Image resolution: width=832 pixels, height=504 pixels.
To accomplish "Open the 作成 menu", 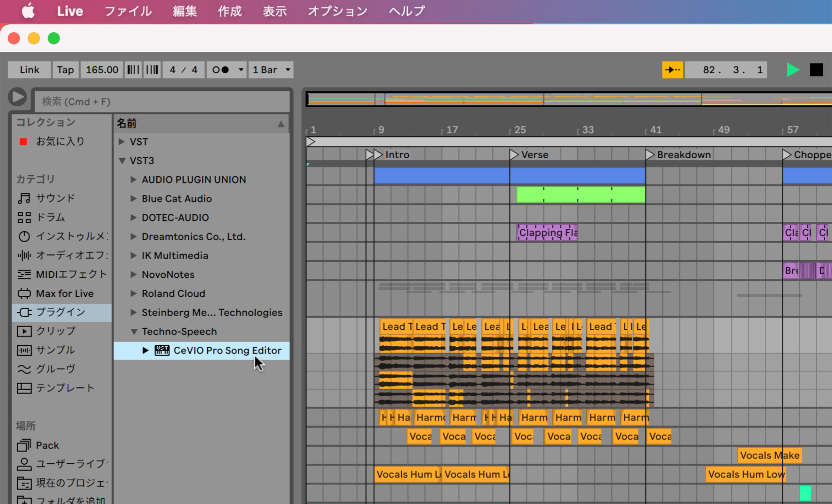I will pos(230,11).
